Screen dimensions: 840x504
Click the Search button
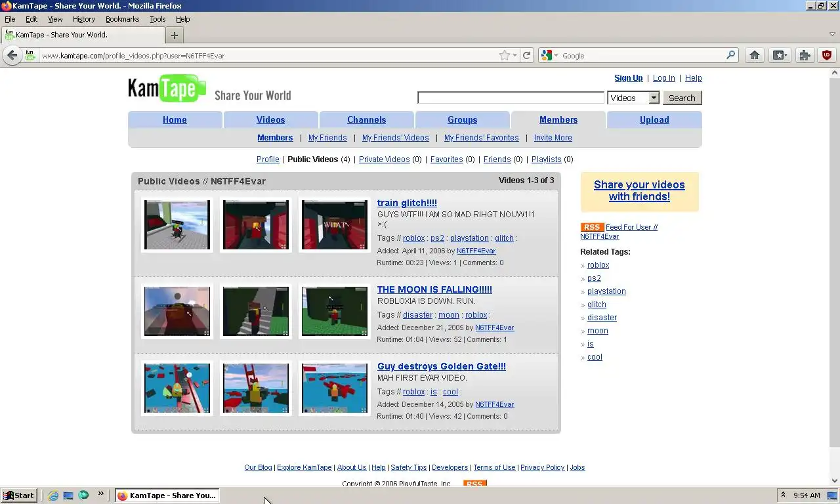[x=682, y=98]
